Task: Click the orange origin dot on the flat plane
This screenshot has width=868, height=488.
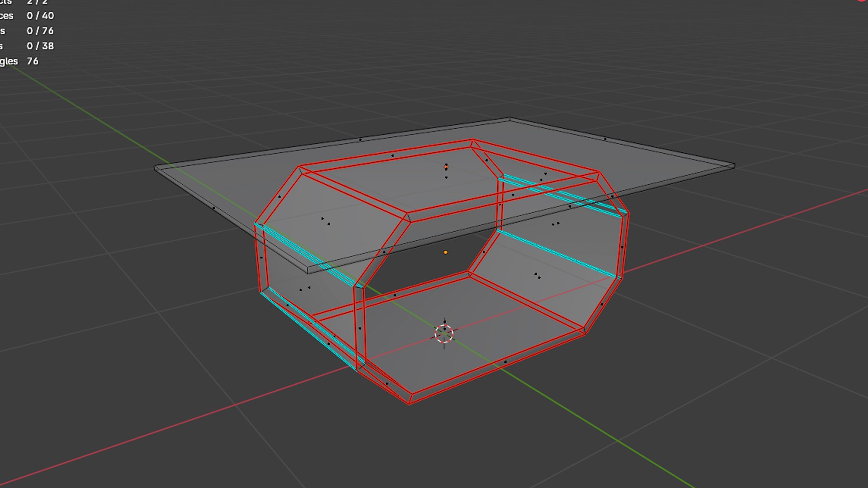Action: point(446,167)
